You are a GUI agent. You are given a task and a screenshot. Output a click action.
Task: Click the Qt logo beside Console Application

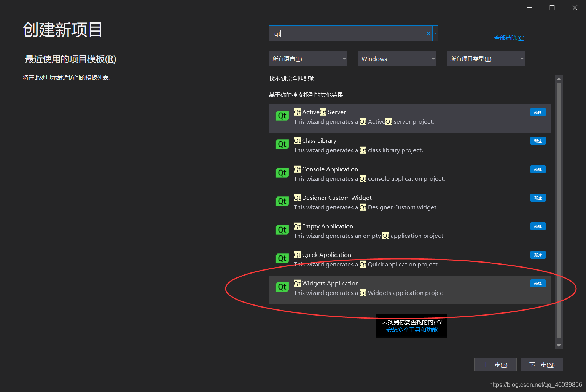click(282, 173)
